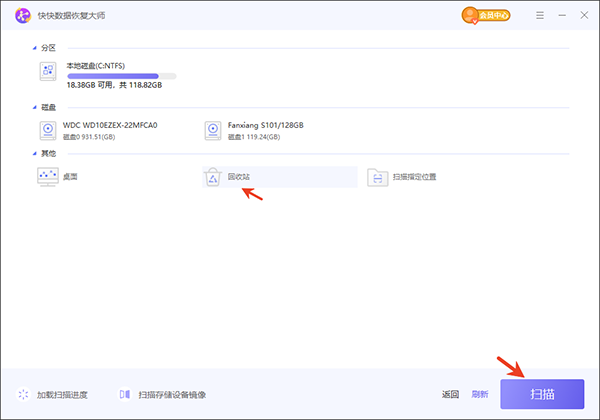Viewport: 600px width, 420px height.
Task: Click the scan storage image icon
Action: [x=125, y=394]
